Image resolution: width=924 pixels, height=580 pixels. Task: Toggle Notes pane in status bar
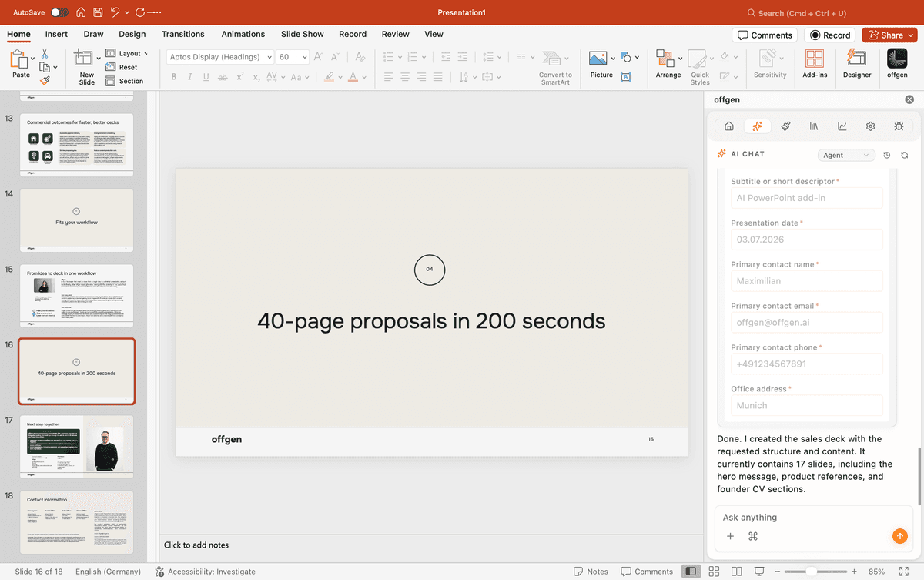591,572
